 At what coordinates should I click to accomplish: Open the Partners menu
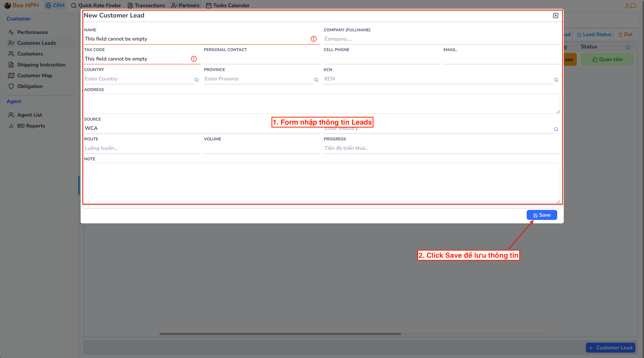coord(185,5)
